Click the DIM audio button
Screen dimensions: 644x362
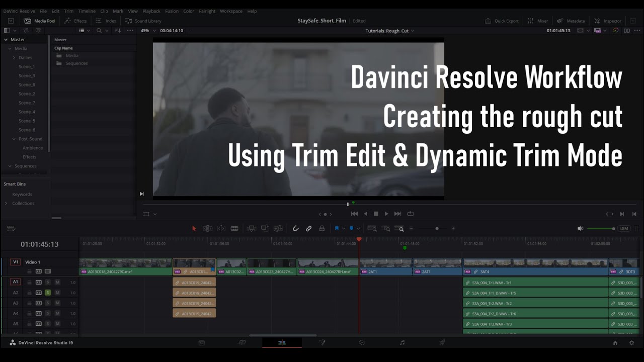pos(624,228)
